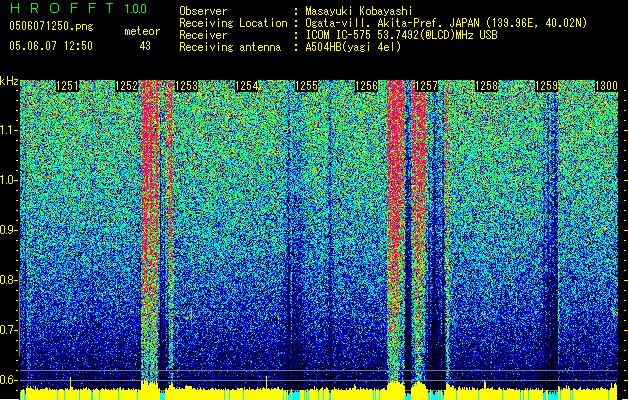Click the 1257 time marker

click(x=426, y=86)
